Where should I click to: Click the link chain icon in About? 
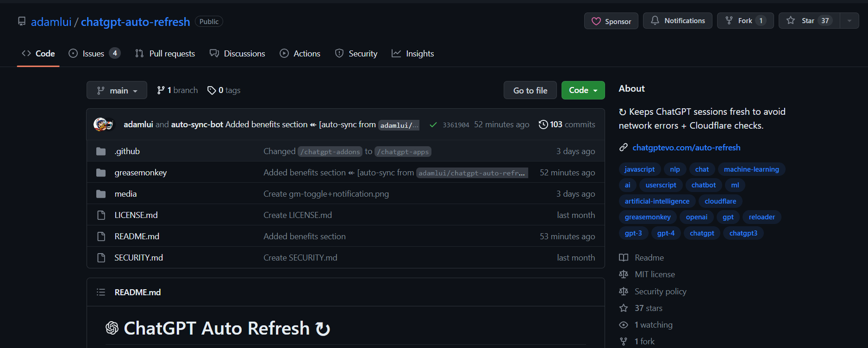point(624,148)
